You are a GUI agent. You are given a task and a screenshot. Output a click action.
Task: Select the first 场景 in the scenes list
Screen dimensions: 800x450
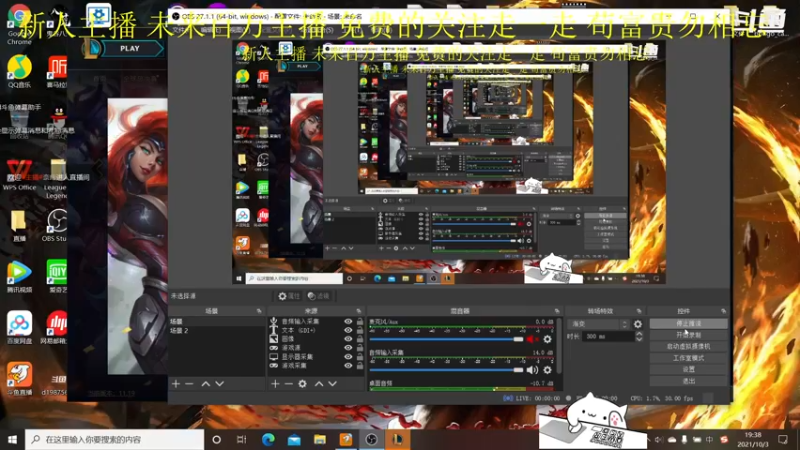tap(216, 321)
